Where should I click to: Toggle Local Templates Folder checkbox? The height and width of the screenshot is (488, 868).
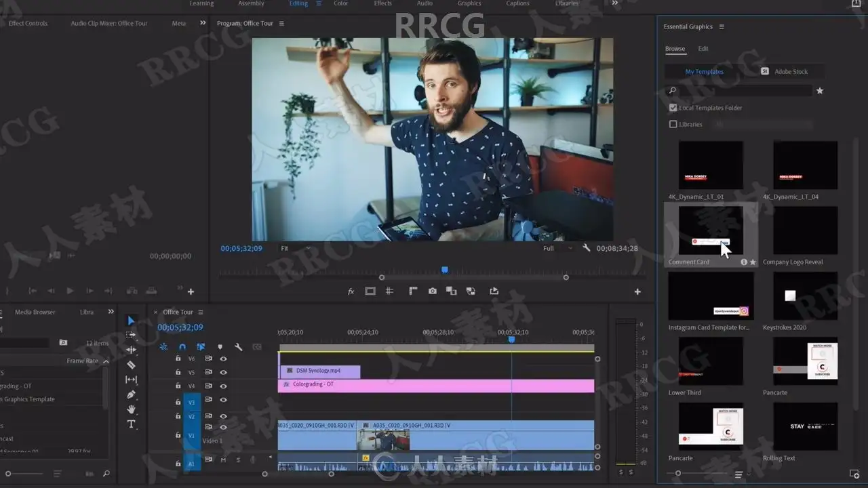[x=673, y=108]
